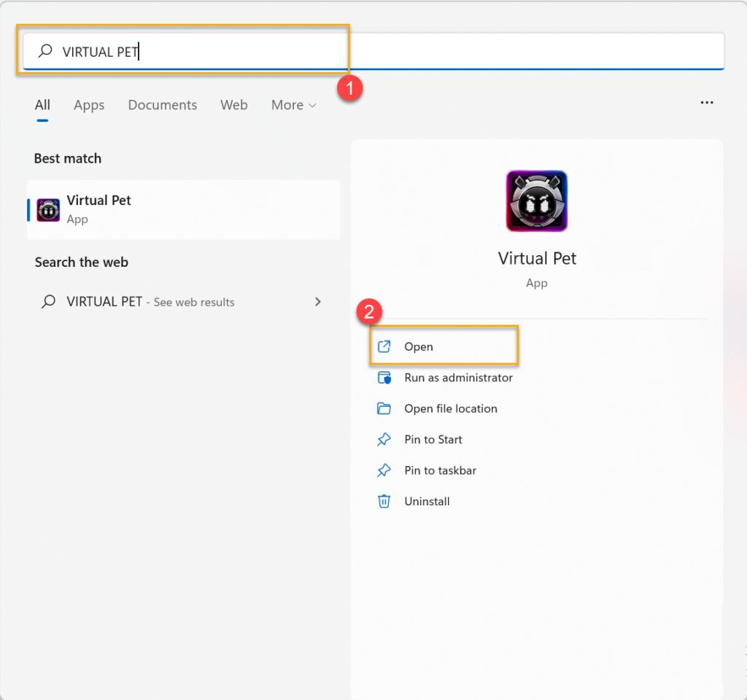
Task: Click the search icon beside web result
Action: [49, 302]
